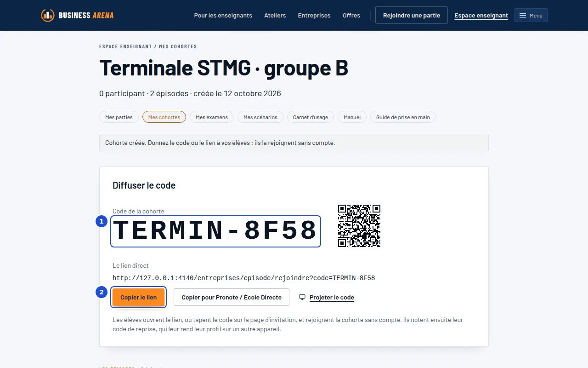The image size is (588, 368).
Task: Open the hamburger Menu button
Action: (531, 15)
